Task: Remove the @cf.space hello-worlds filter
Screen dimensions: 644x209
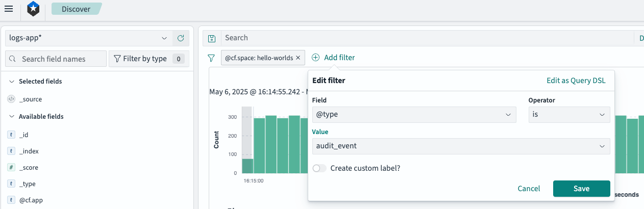Action: (x=298, y=58)
